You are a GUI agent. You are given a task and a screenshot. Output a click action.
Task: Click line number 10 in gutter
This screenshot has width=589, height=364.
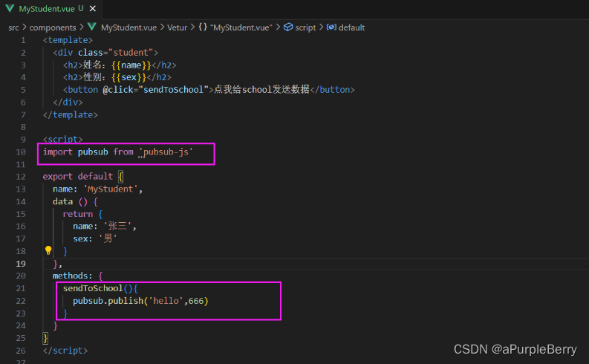pos(21,152)
